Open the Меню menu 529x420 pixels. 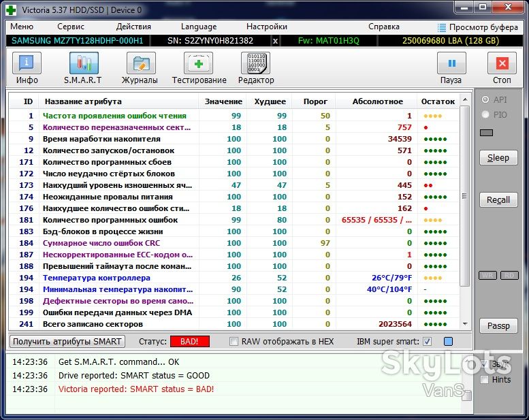click(22, 27)
